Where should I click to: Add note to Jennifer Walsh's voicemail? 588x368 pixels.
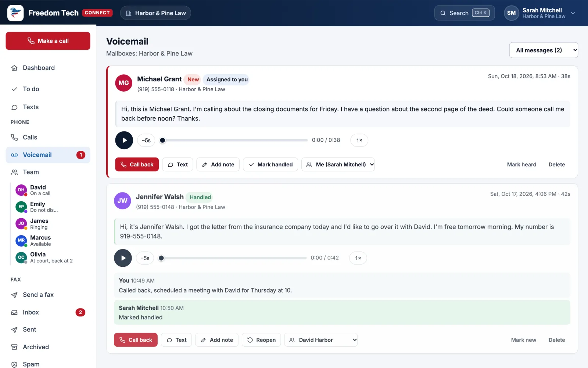217,340
